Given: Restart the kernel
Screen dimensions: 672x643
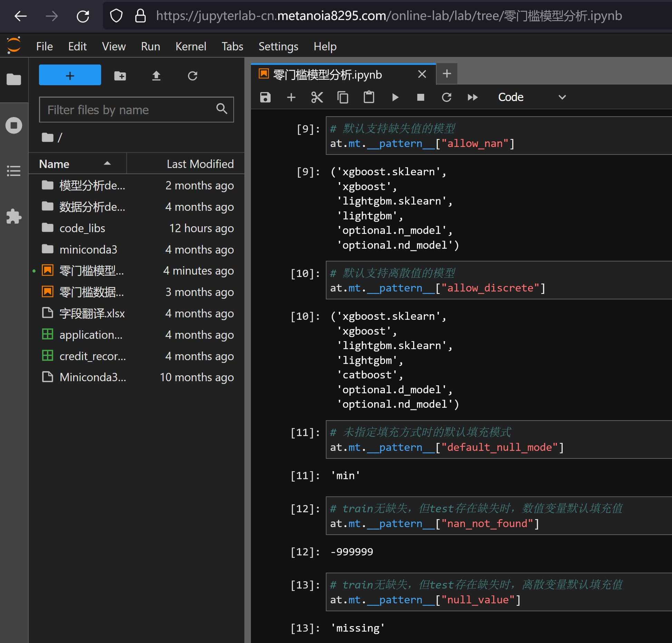Looking at the screenshot, I should click(x=446, y=97).
